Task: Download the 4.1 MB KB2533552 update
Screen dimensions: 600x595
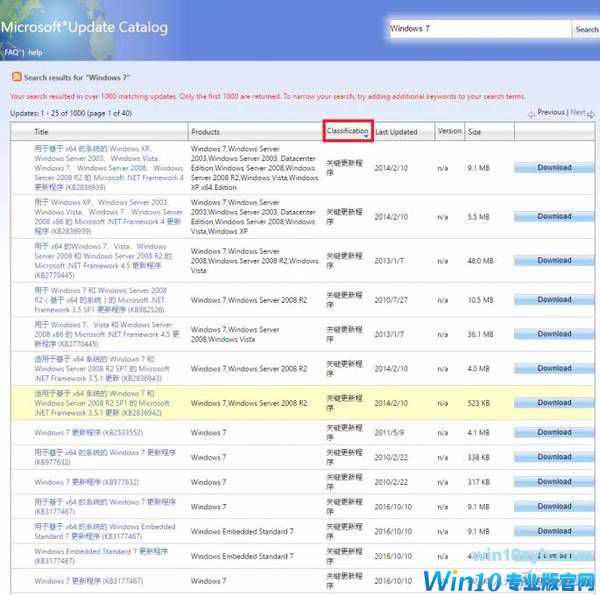Action: [x=554, y=433]
